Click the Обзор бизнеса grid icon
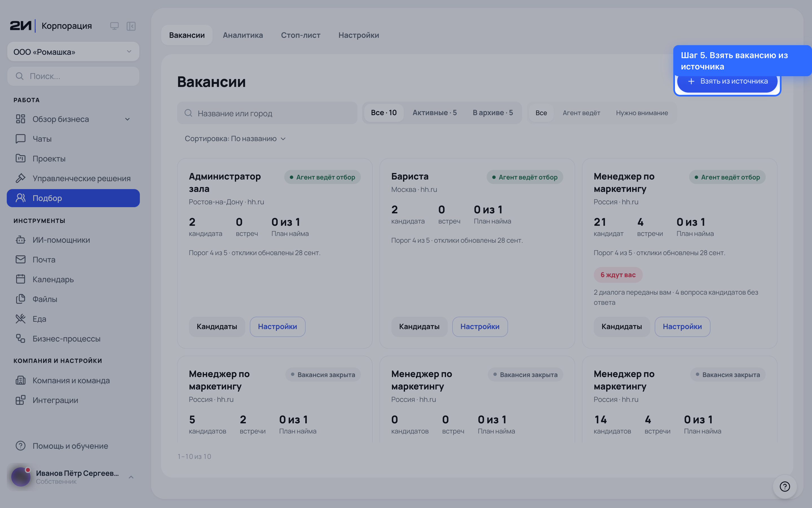This screenshot has width=812, height=508. (21, 119)
